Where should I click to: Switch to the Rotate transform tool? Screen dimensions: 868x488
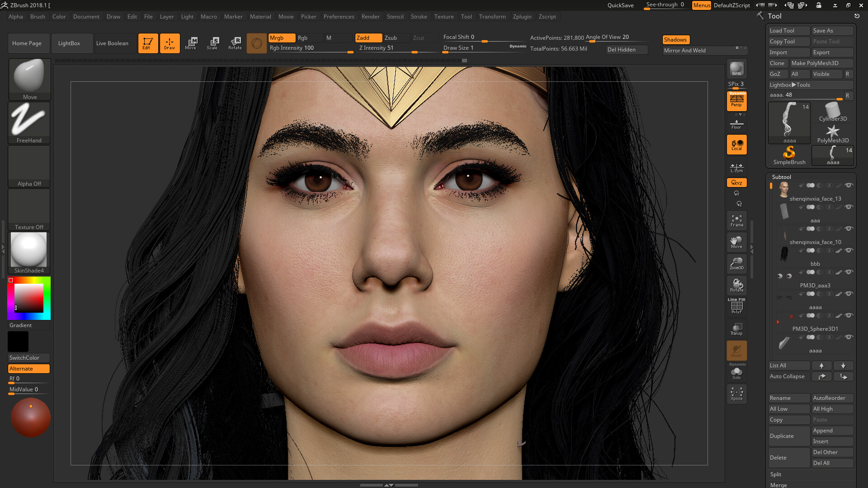(235, 43)
